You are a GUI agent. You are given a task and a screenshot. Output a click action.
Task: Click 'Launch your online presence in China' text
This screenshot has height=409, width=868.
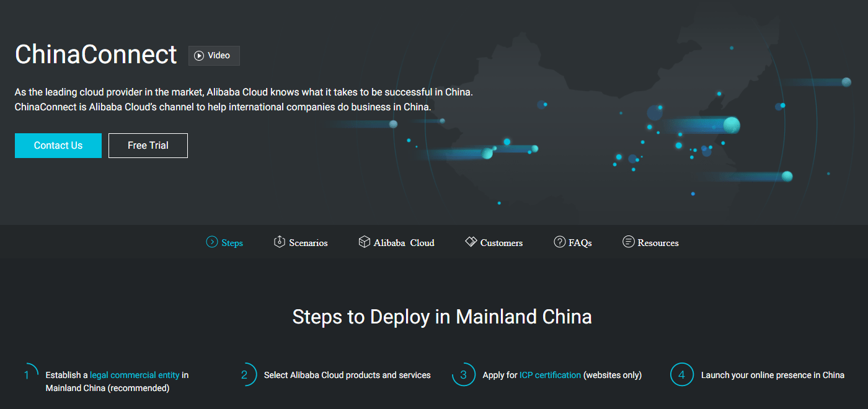(773, 375)
